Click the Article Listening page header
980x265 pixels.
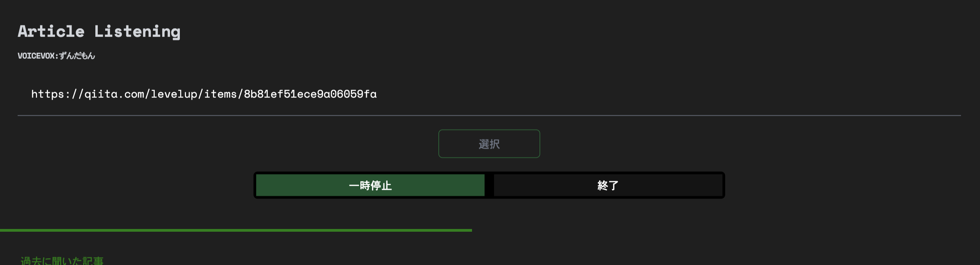pyautogui.click(x=99, y=31)
